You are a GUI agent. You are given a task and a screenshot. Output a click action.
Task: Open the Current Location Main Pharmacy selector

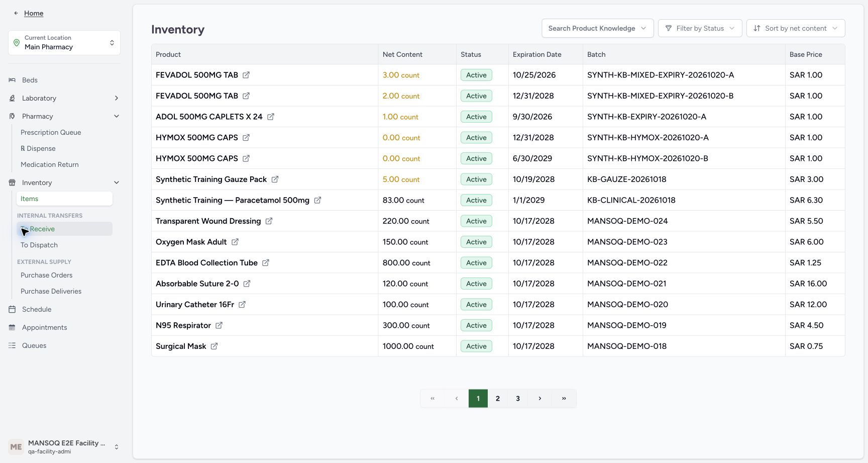64,43
